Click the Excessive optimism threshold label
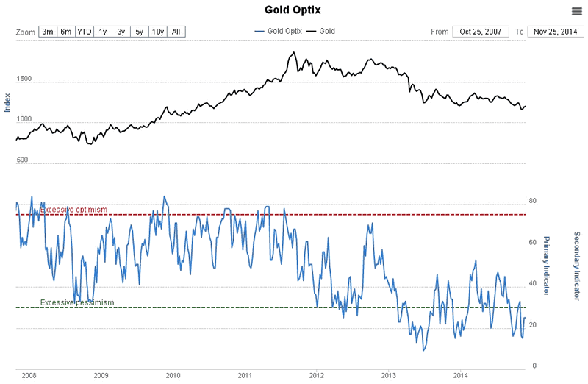 [x=73, y=210]
